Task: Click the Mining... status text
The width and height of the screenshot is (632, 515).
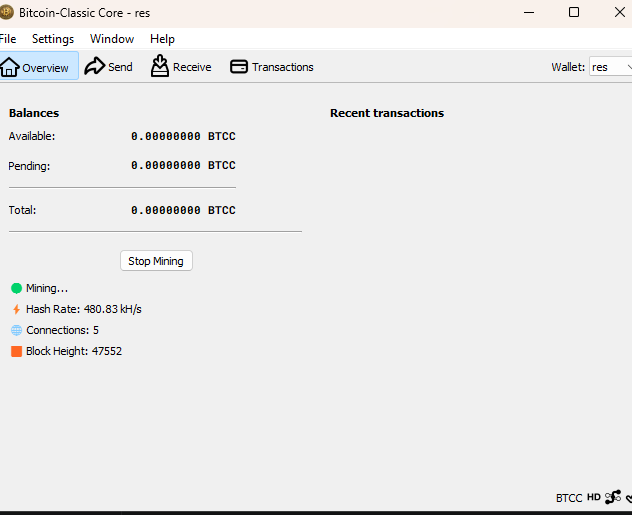Action: (x=47, y=288)
